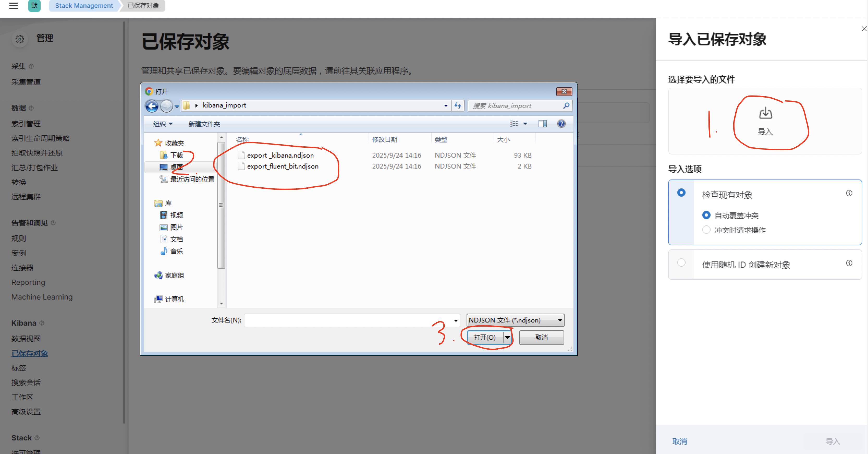
Task: Open the view options dropdown arrow
Action: tap(525, 124)
